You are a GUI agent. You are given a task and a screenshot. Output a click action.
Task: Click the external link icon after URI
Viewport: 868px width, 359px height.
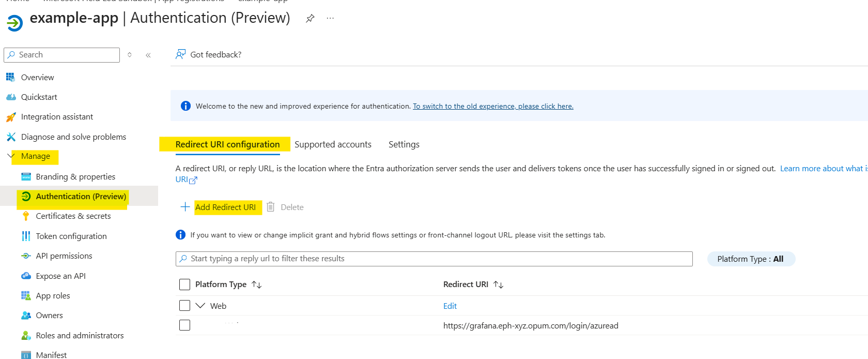193,180
